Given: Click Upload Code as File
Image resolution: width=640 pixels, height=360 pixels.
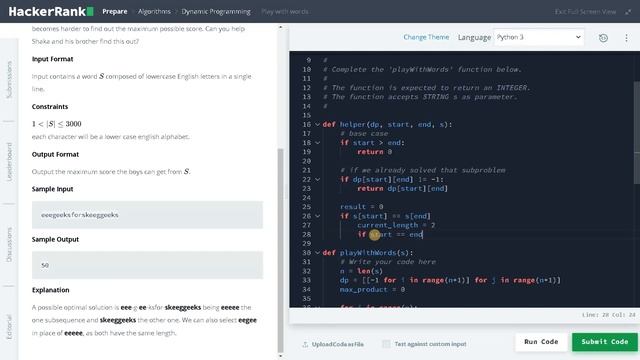Looking at the screenshot, I should click(x=338, y=344).
